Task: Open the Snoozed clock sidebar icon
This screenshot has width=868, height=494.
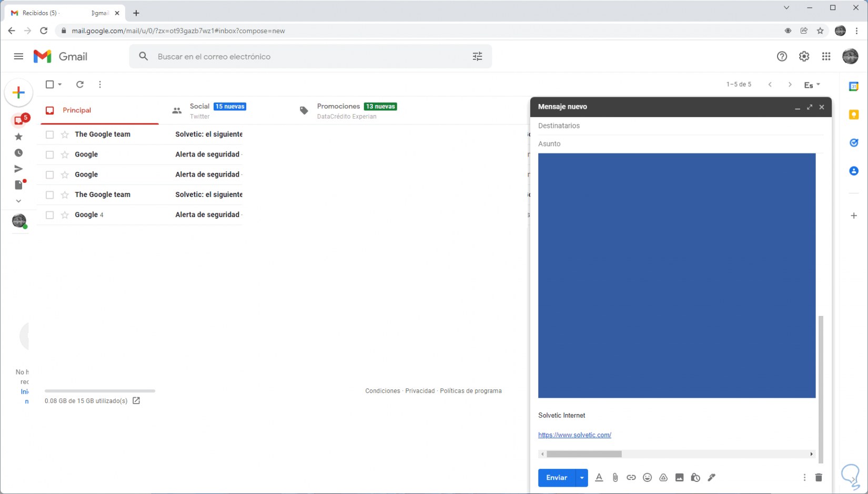Action: coord(18,153)
